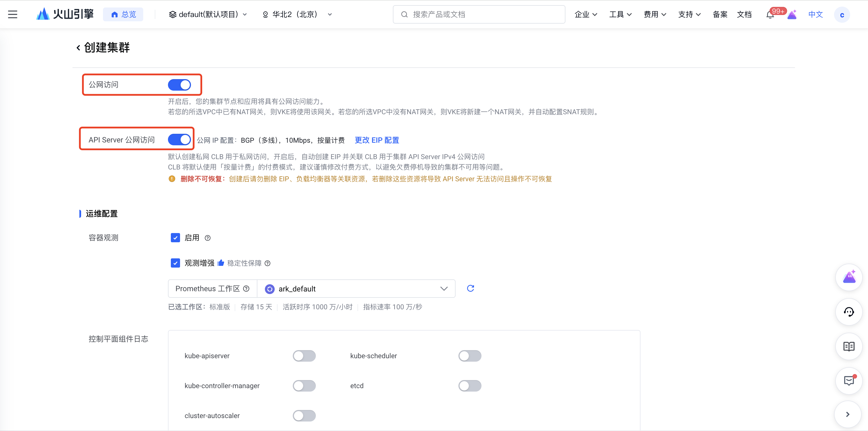Open the documentation book icon in sidebar
The image size is (868, 431).
pyautogui.click(x=849, y=346)
